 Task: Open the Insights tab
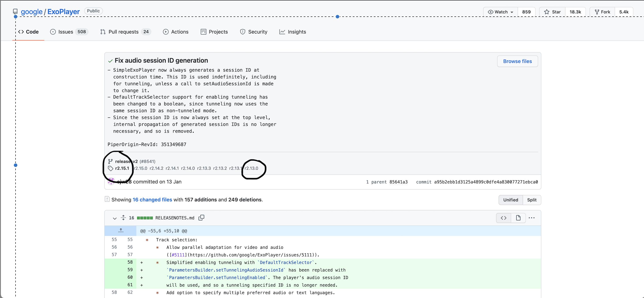click(293, 32)
